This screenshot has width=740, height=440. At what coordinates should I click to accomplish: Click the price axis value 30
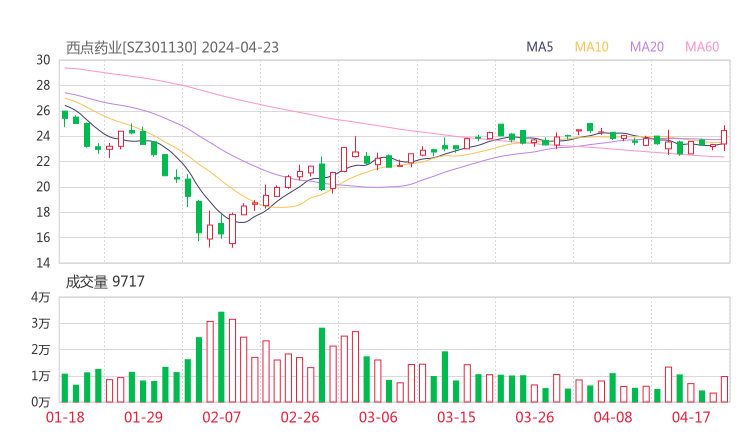pyautogui.click(x=43, y=60)
